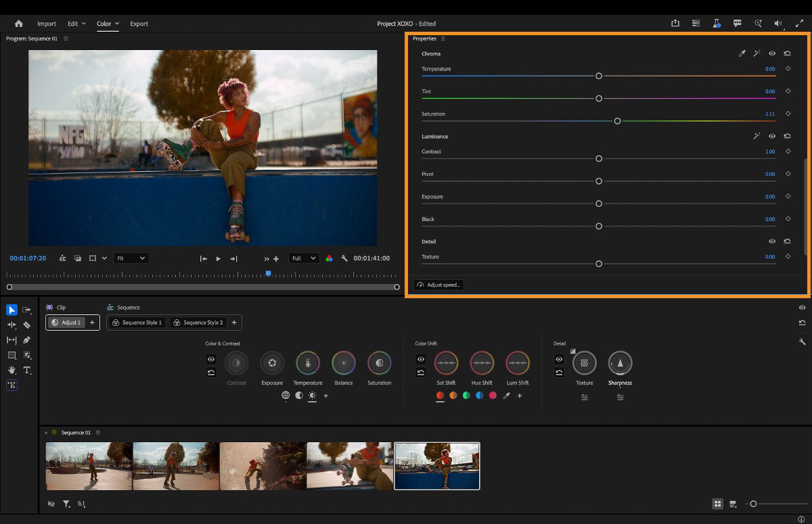Select the Temperature eyedropper in Chroma section

pyautogui.click(x=742, y=53)
